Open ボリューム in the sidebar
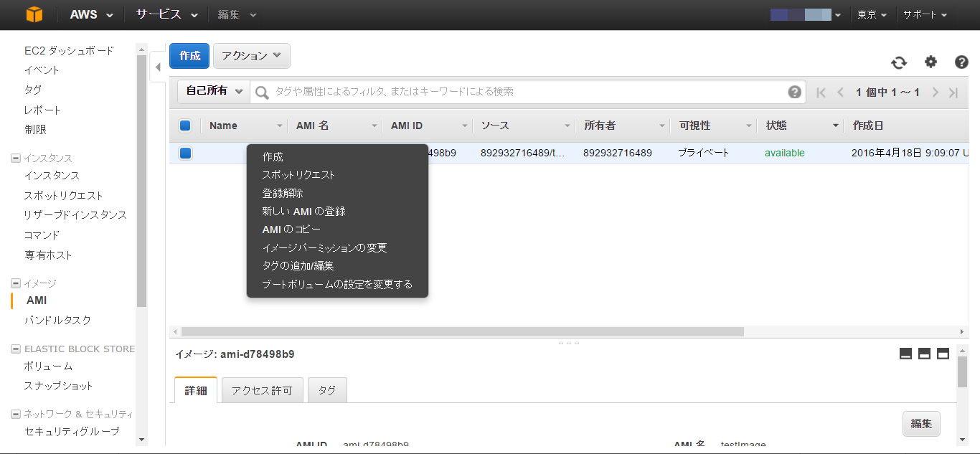The height and width of the screenshot is (454, 980). coord(48,366)
